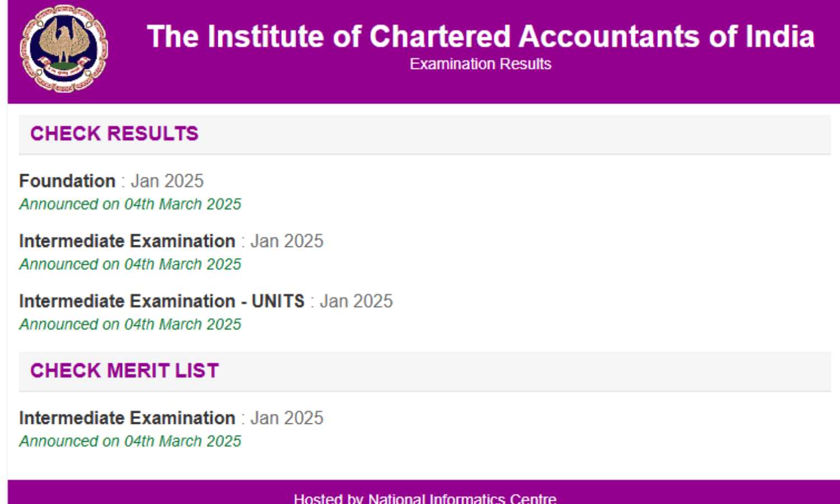Viewport: 840px width, 504px height.
Task: Click the Examination Results subtitle
Action: pyautogui.click(x=480, y=64)
